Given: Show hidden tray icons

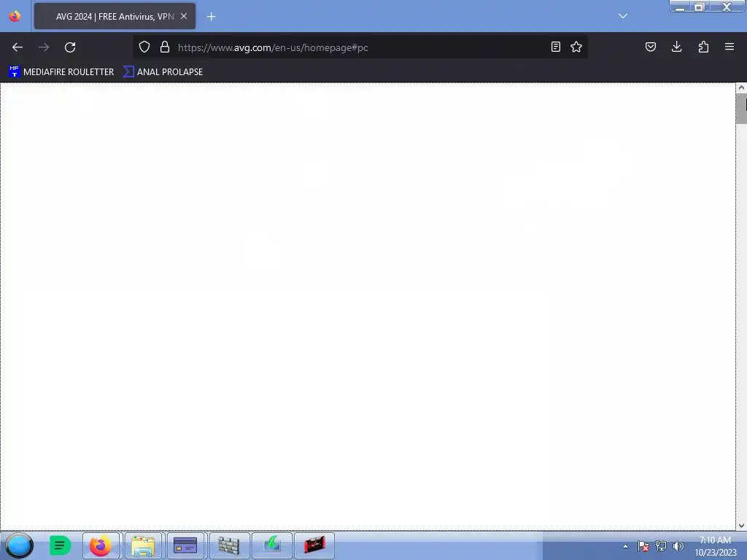Looking at the screenshot, I should [625, 546].
